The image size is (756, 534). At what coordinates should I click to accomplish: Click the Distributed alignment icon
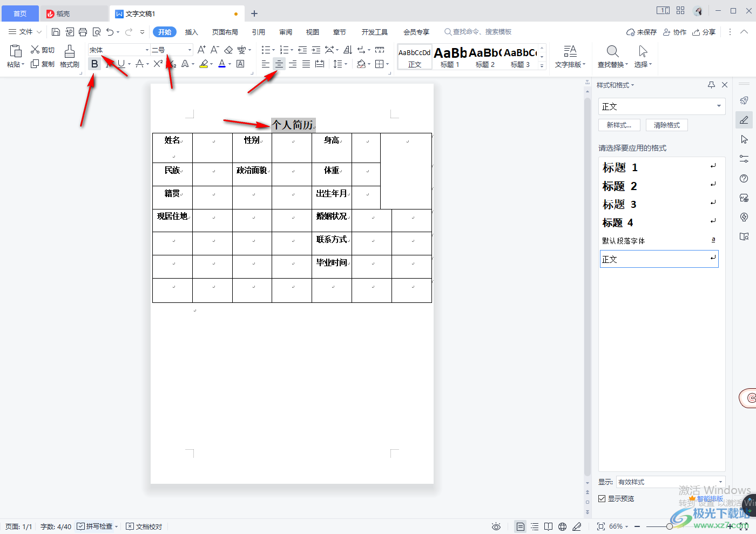pos(320,64)
